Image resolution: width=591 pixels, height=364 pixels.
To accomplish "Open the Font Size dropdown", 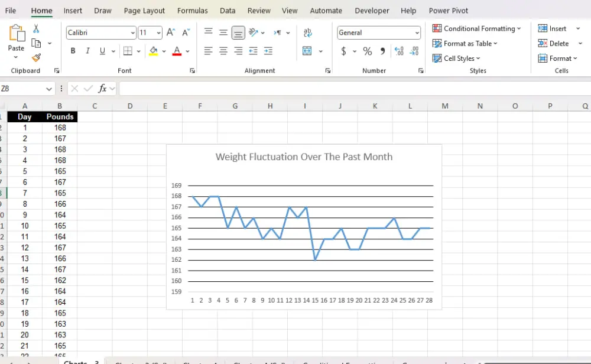I will click(x=158, y=32).
